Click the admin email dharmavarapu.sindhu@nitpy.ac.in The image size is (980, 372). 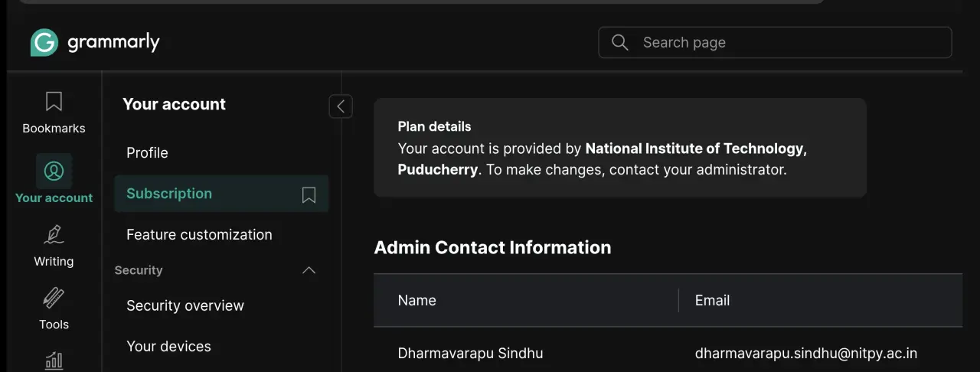coord(806,354)
